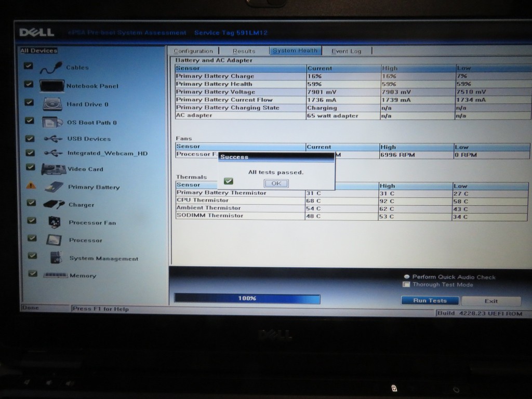Image resolution: width=532 pixels, height=399 pixels.
Task: Click the 100% test progress bar
Action: (x=247, y=298)
